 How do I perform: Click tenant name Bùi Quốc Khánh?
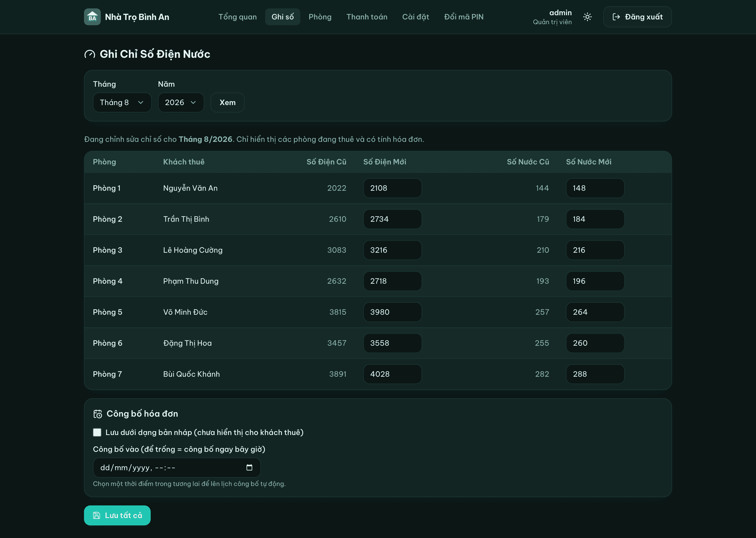click(191, 374)
